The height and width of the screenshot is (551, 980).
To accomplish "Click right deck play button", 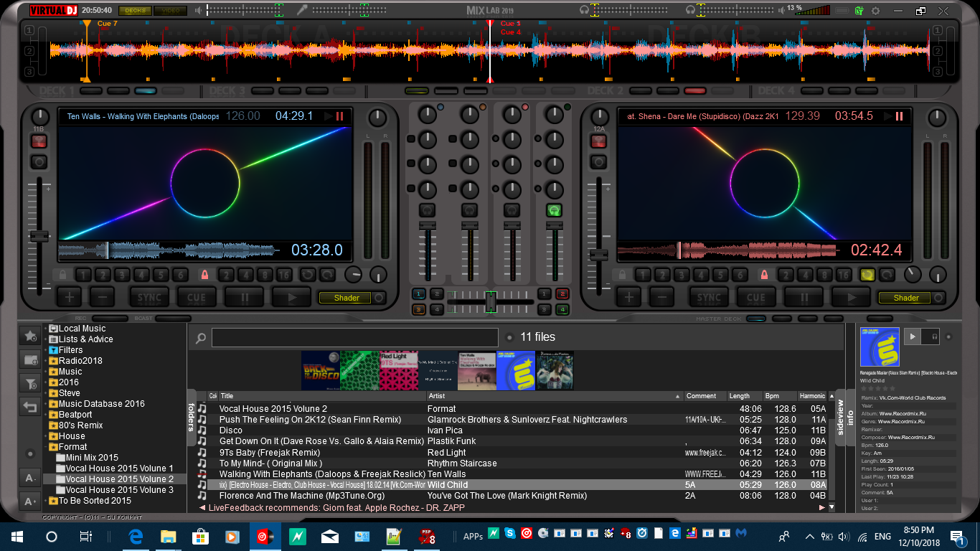I will 851,297.
